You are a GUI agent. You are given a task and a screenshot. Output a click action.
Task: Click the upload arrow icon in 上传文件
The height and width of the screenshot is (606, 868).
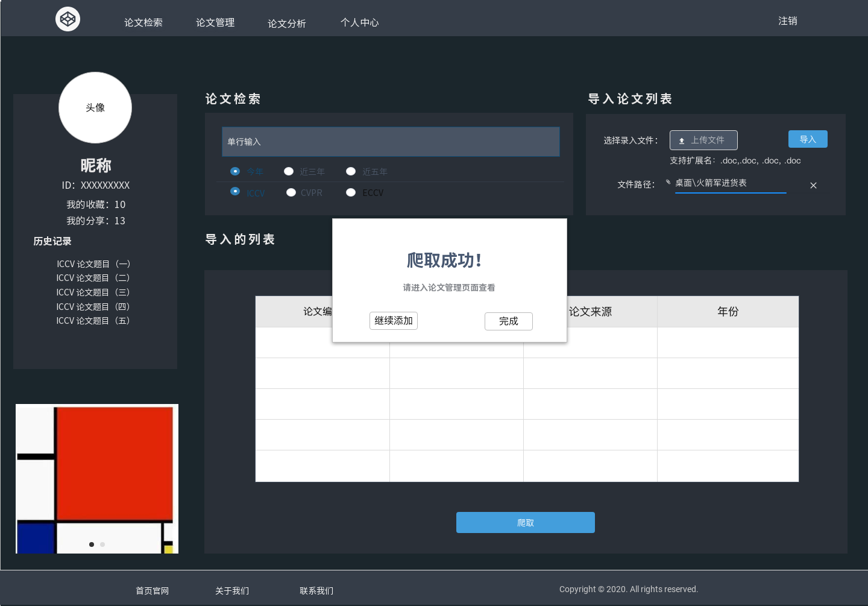tap(682, 140)
